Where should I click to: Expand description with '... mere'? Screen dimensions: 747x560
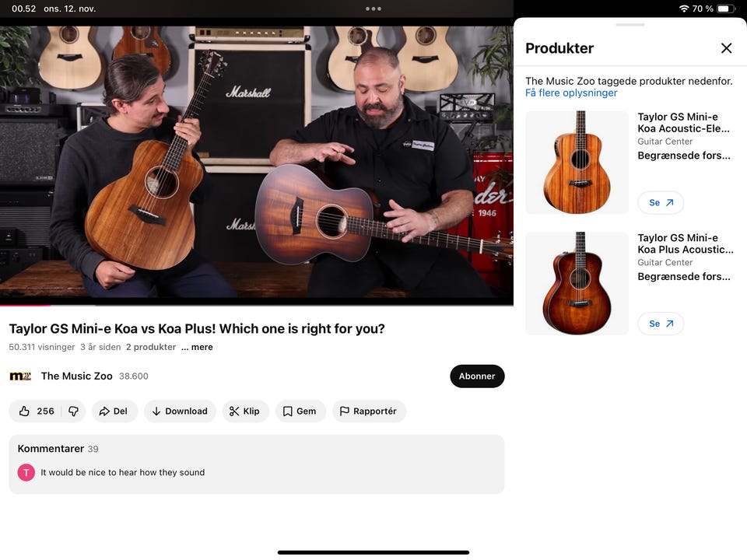tap(197, 347)
